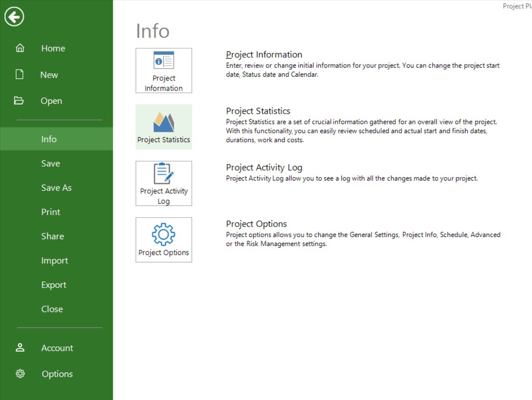
Task: Open the Project Statistics mountain tile
Action: [164, 127]
